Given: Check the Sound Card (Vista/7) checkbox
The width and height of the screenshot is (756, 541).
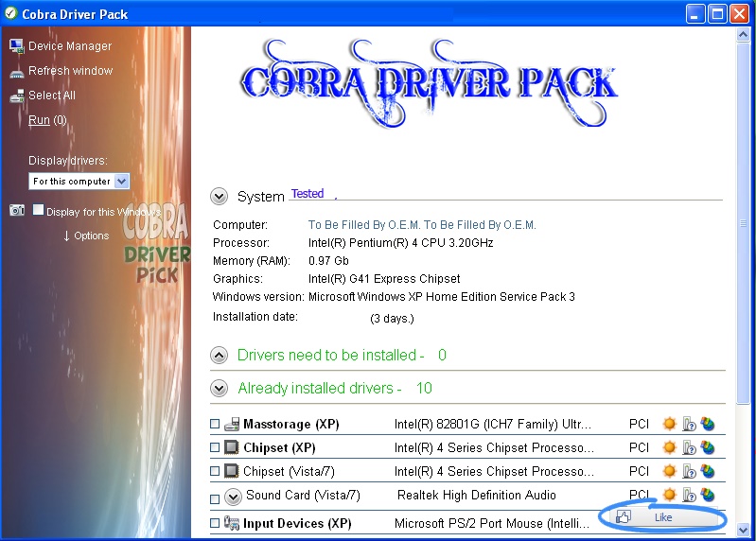Looking at the screenshot, I should click(215, 499).
